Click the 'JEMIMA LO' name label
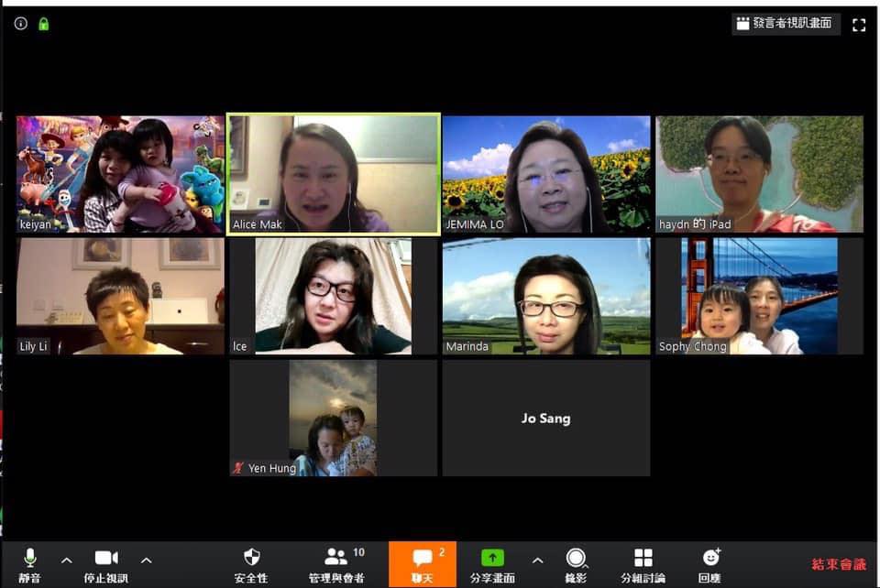 click(x=474, y=224)
